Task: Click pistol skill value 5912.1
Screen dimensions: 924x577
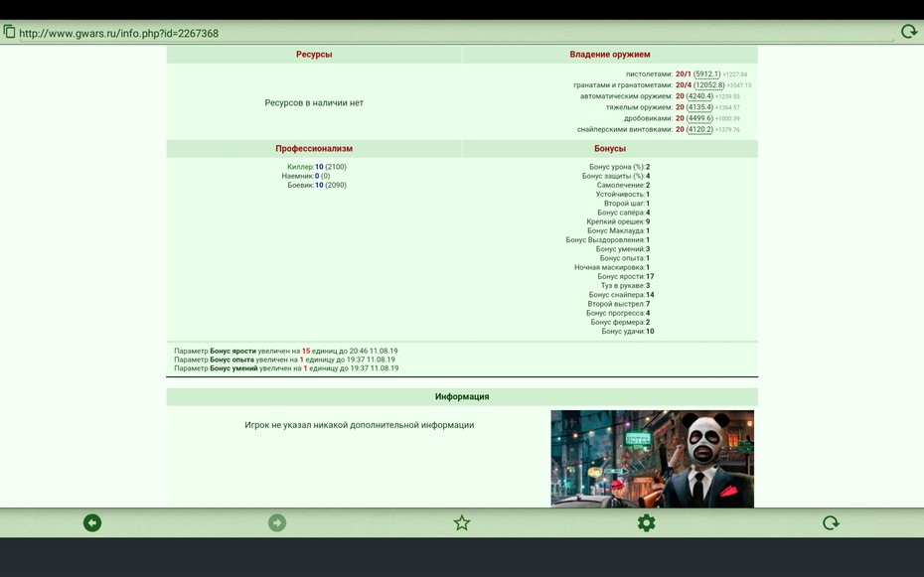Action: click(x=706, y=74)
